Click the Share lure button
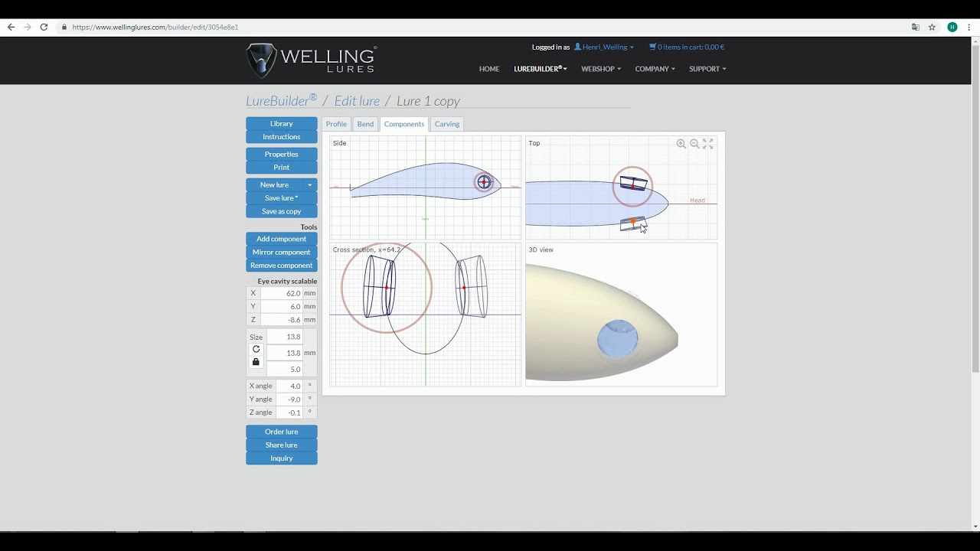980x551 pixels. click(x=282, y=445)
